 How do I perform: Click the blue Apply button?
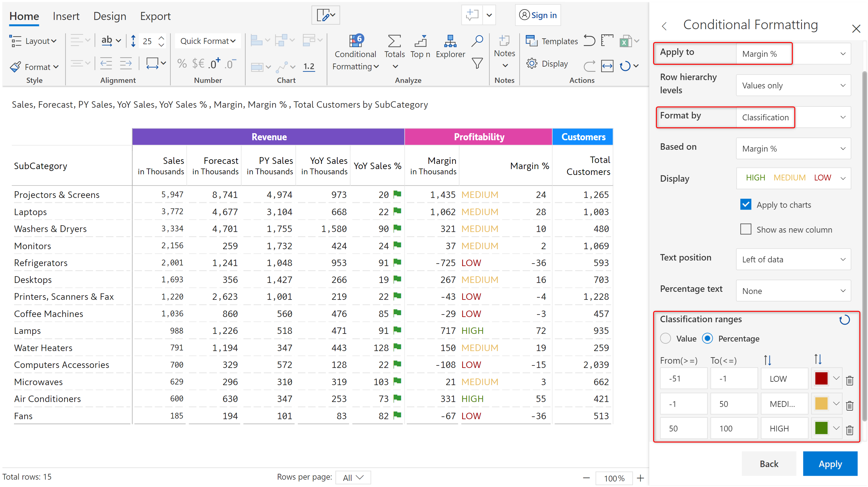[830, 464]
